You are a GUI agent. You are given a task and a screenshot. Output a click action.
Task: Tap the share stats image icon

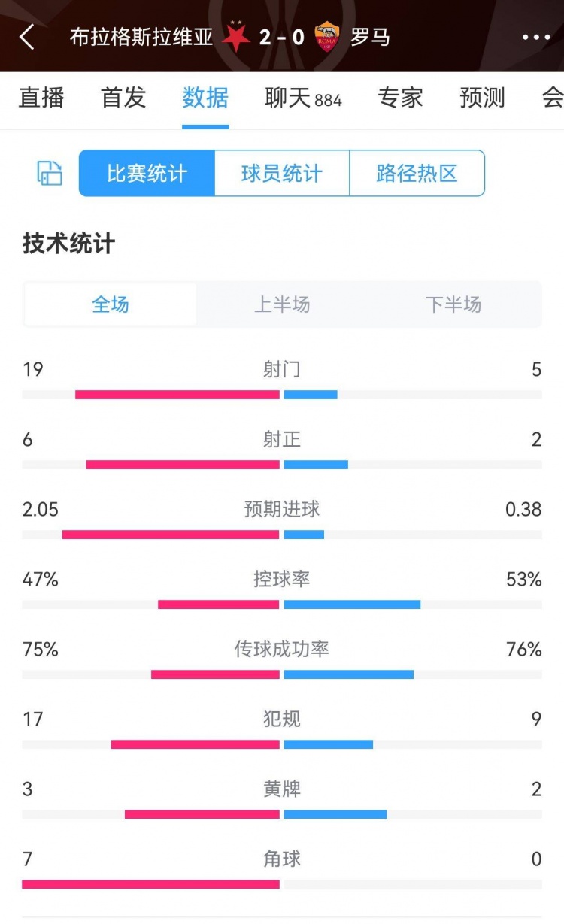pyautogui.click(x=50, y=174)
